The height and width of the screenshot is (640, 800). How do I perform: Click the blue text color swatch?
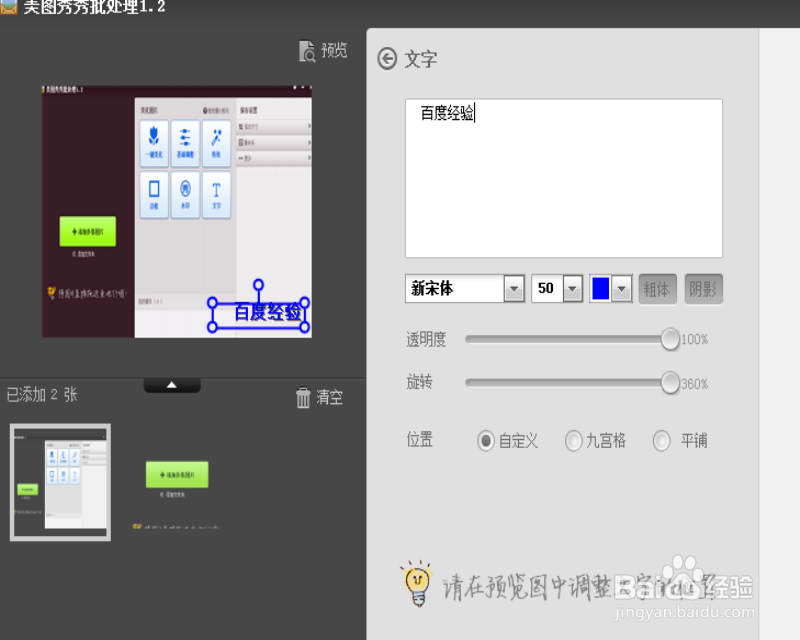[x=601, y=289]
